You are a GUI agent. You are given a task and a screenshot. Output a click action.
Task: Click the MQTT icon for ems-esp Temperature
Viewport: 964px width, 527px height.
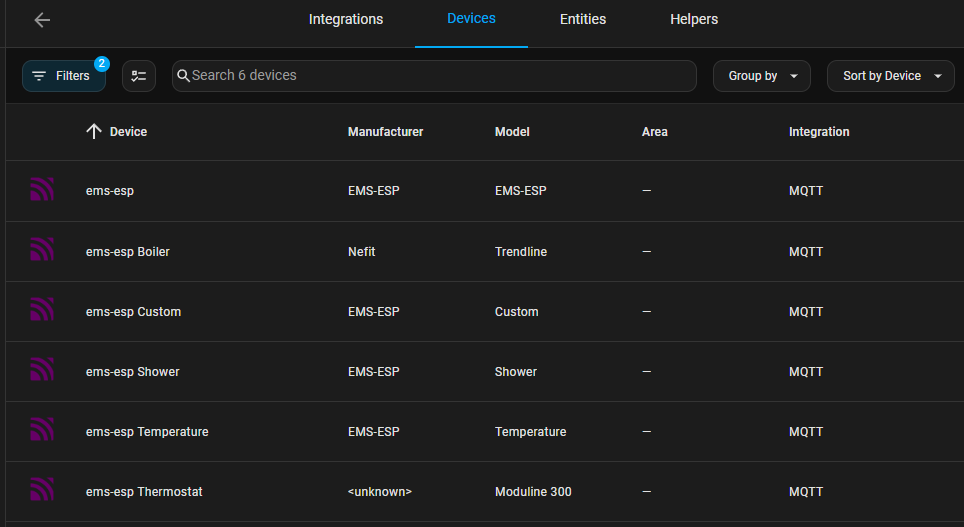(41, 430)
